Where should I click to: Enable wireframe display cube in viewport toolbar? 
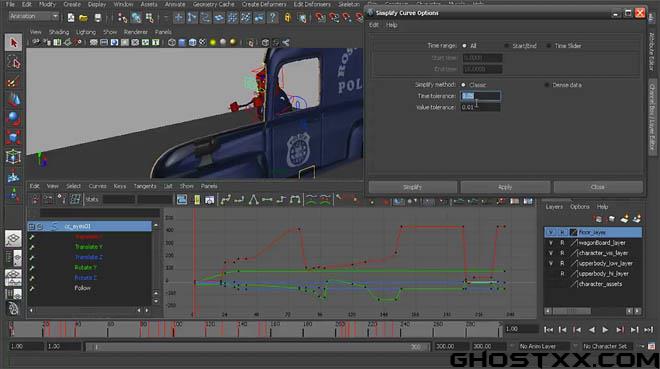pyautogui.click(x=172, y=42)
